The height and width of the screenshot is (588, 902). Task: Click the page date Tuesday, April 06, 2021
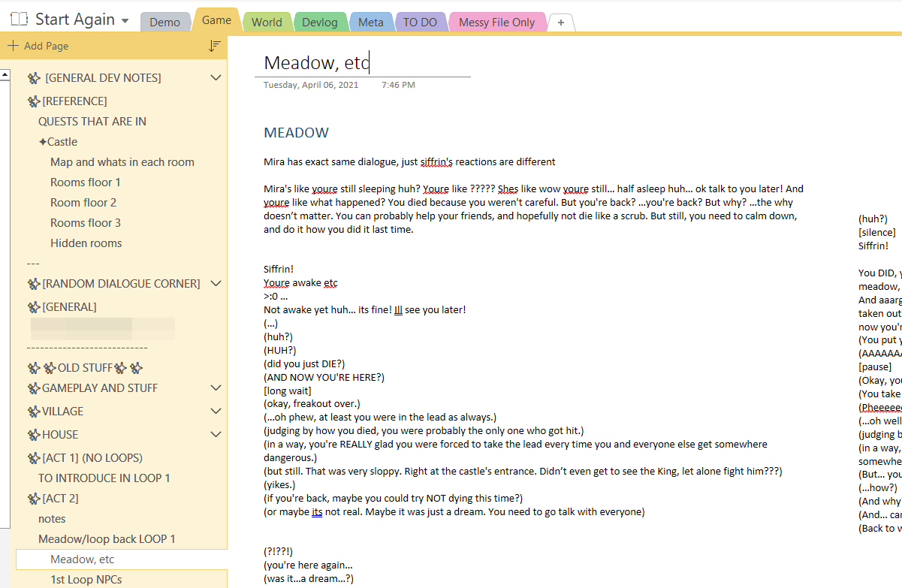[x=311, y=85]
